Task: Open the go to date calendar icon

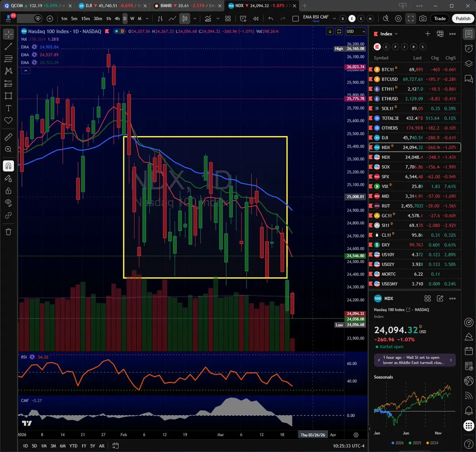Action: (115, 446)
